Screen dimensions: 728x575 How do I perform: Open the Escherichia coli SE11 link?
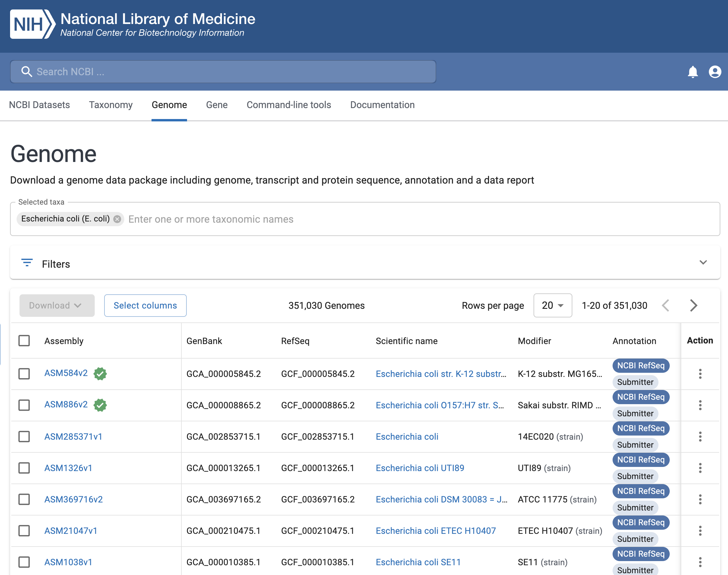pos(418,562)
